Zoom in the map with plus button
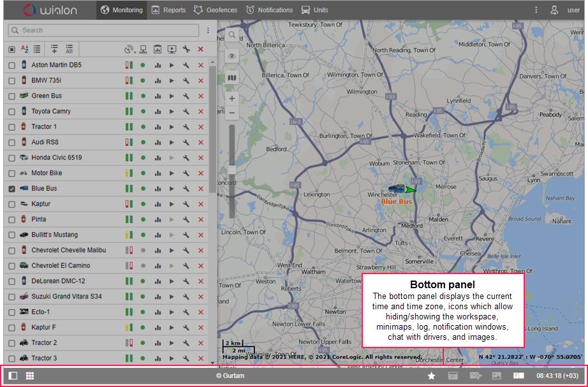The height and width of the screenshot is (387, 588). pos(232,99)
